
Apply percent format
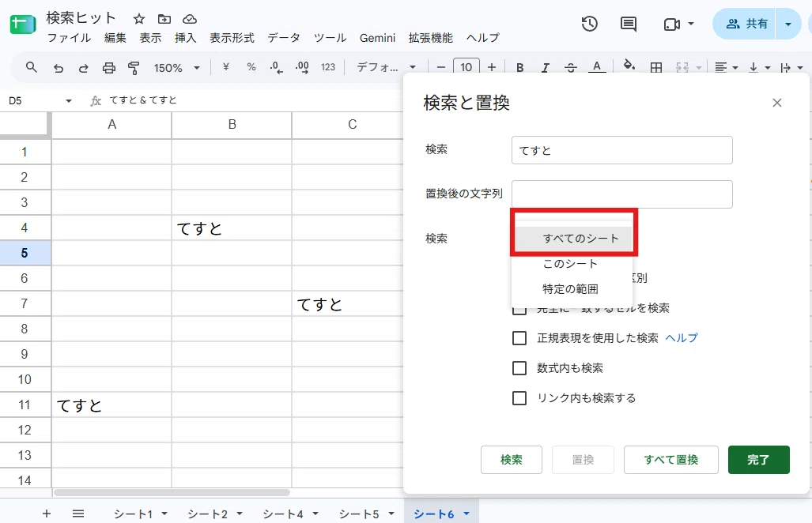pos(251,66)
